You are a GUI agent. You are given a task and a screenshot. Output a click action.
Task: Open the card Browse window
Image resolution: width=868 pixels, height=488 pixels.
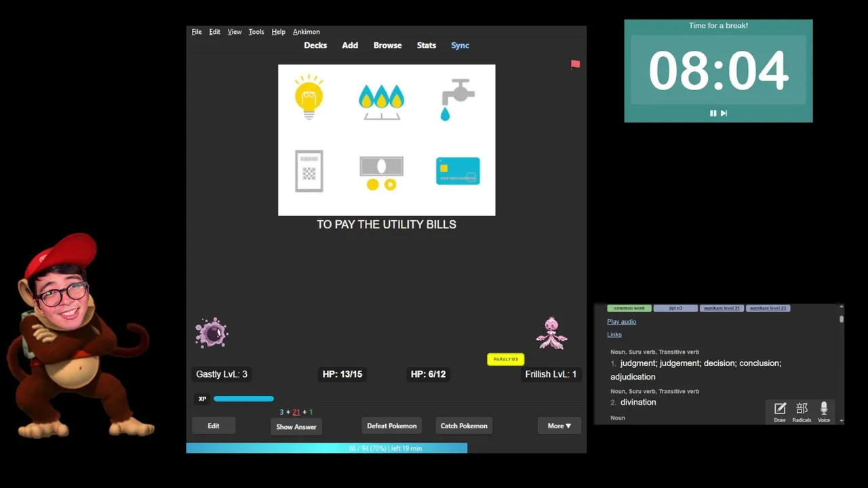(387, 45)
